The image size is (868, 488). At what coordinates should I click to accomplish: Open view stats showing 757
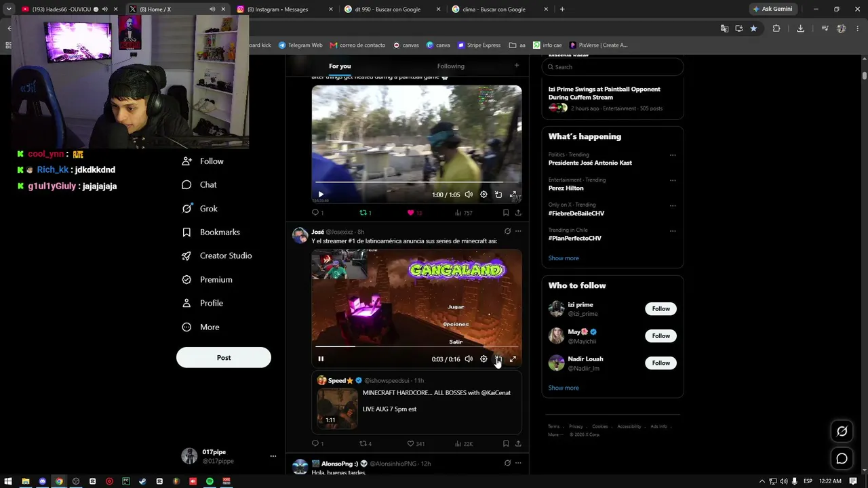464,213
